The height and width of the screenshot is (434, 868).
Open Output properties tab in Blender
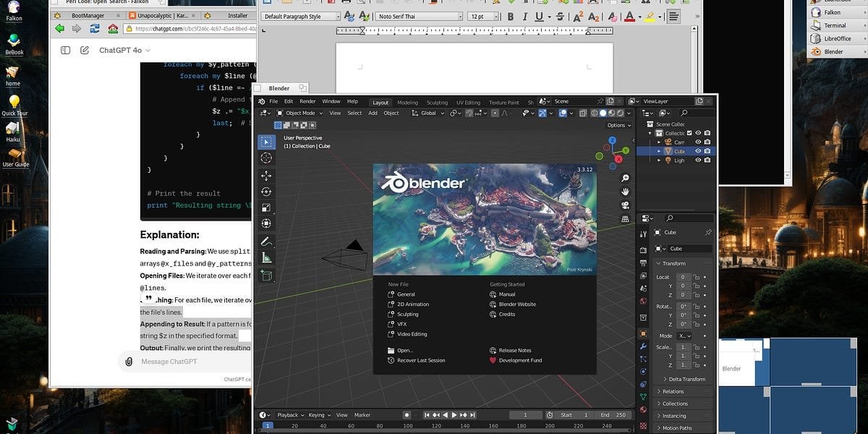(x=643, y=263)
